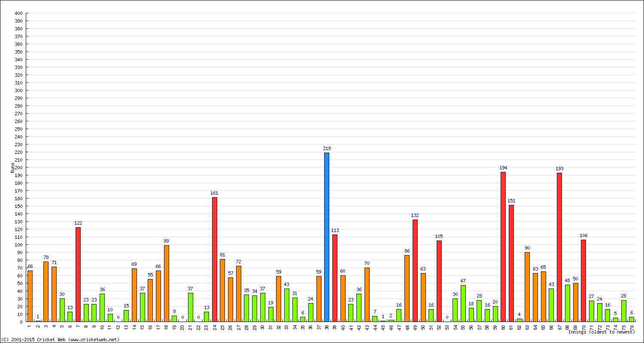Viewport: 644px width, 343px height.
Task: Click innings number 1 on the horizontal axis
Action: tap(30, 325)
